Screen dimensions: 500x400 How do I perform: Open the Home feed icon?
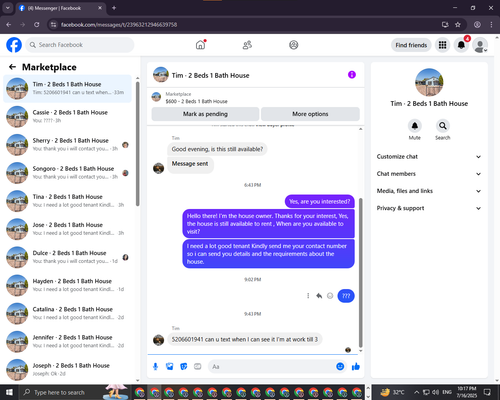[x=201, y=45]
